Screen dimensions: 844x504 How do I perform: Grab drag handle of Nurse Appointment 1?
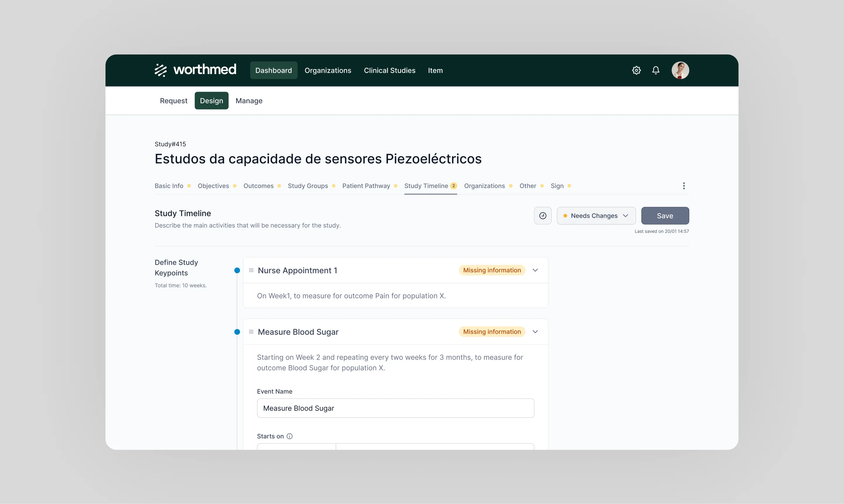[x=251, y=270]
